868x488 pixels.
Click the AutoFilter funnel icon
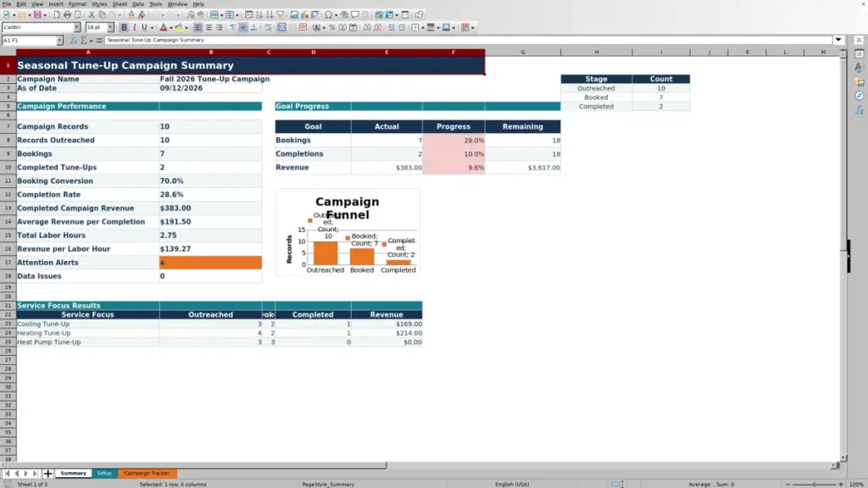point(281,14)
